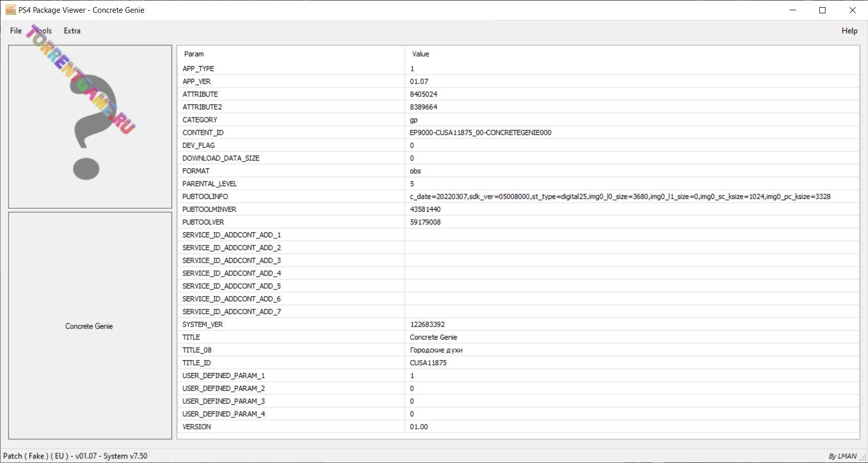Open the Extra menu
This screenshot has width=868, height=463.
click(72, 31)
